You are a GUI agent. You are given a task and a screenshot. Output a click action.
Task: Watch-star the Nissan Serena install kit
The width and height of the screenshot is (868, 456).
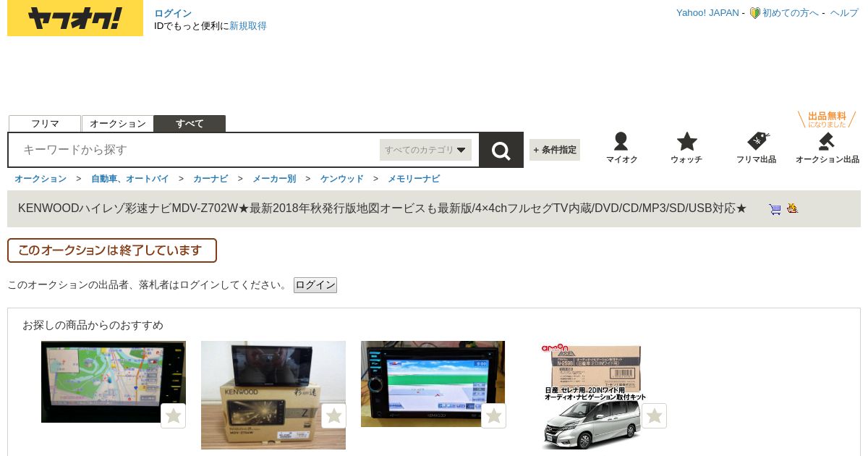pyautogui.click(x=654, y=415)
